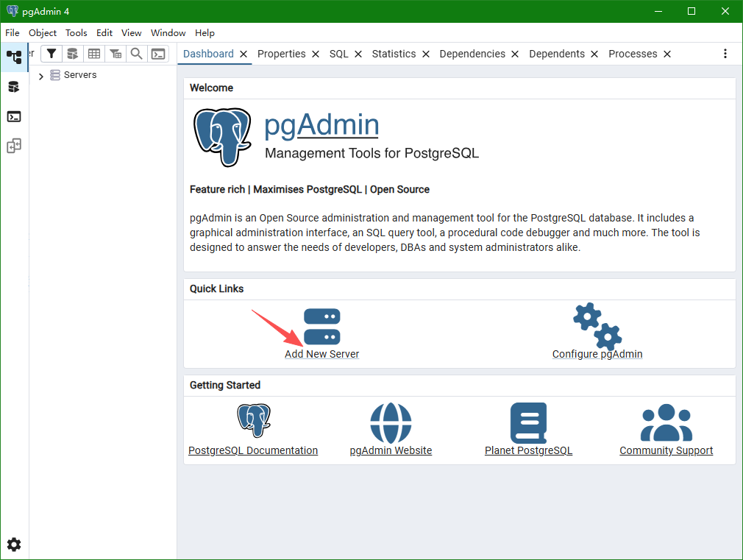This screenshot has height=560, width=743.
Task: Switch to the SQL tab
Action: tap(339, 54)
